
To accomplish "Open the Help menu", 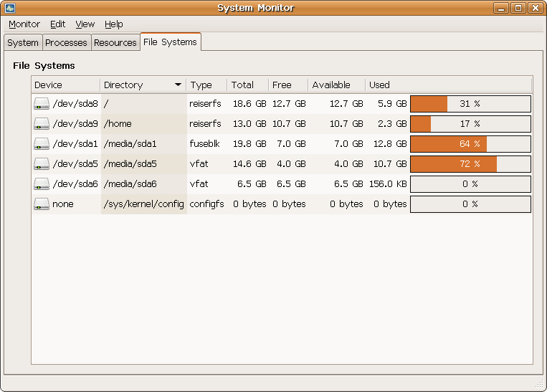I will point(114,24).
